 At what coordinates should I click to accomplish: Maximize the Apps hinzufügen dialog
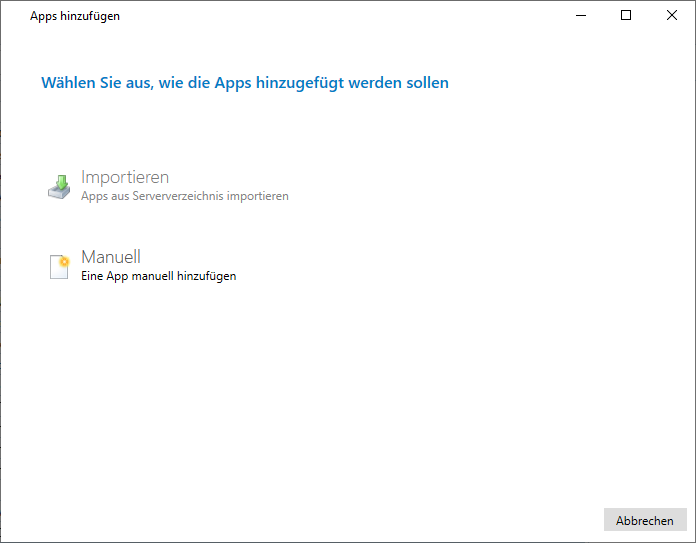pyautogui.click(x=626, y=15)
